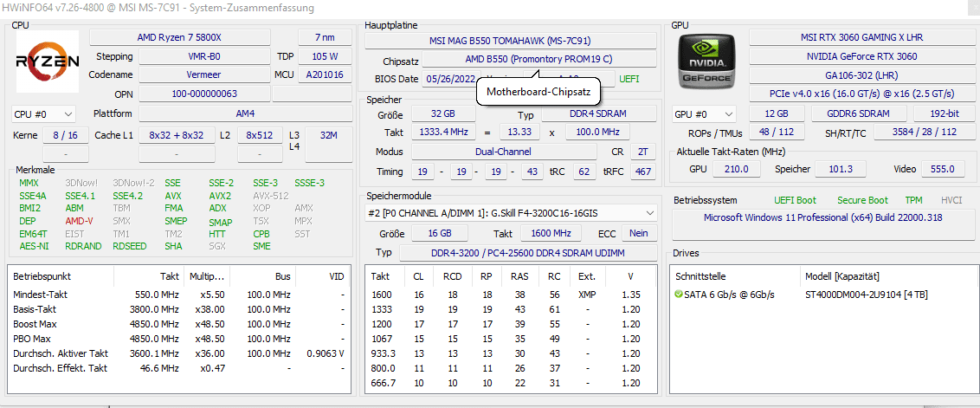Click the AMD B550 chipset field
The height and width of the screenshot is (408, 980).
(x=538, y=60)
